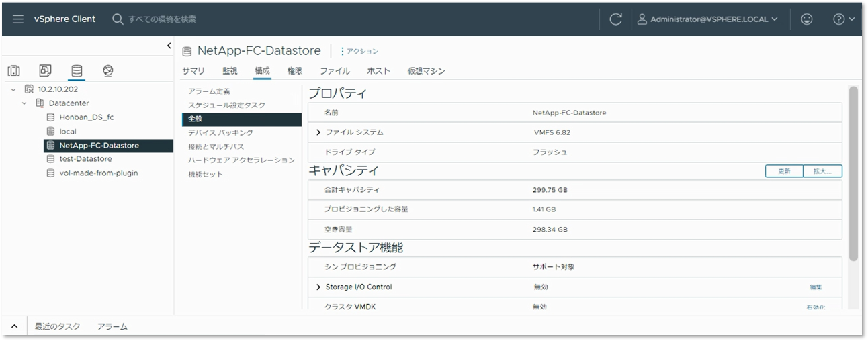
Task: Open the smiley feedback icon
Action: [x=807, y=19]
